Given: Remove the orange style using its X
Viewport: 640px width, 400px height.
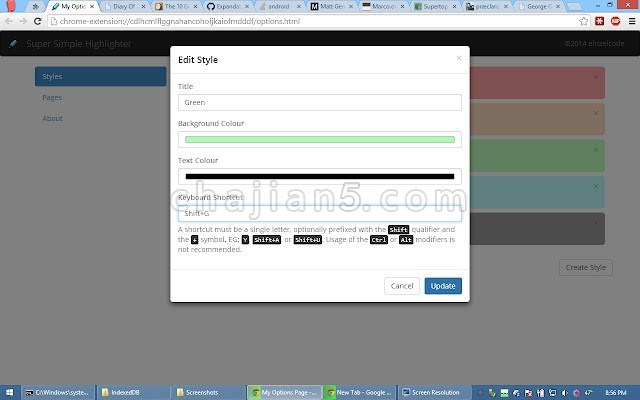Looking at the screenshot, I should 596,112.
